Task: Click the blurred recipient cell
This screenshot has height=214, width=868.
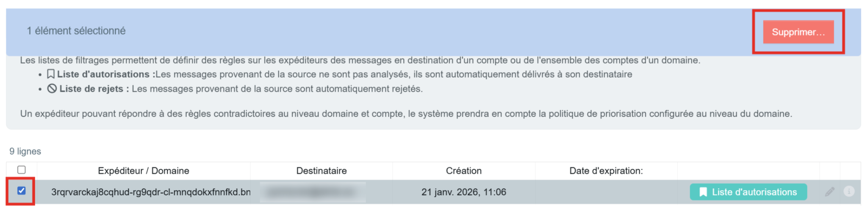Action: click(313, 192)
